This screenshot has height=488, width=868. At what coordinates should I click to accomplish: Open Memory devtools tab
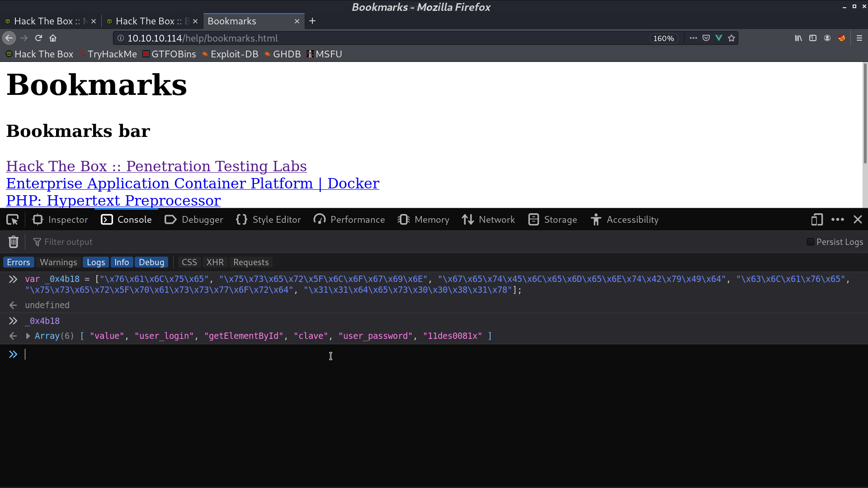click(423, 220)
